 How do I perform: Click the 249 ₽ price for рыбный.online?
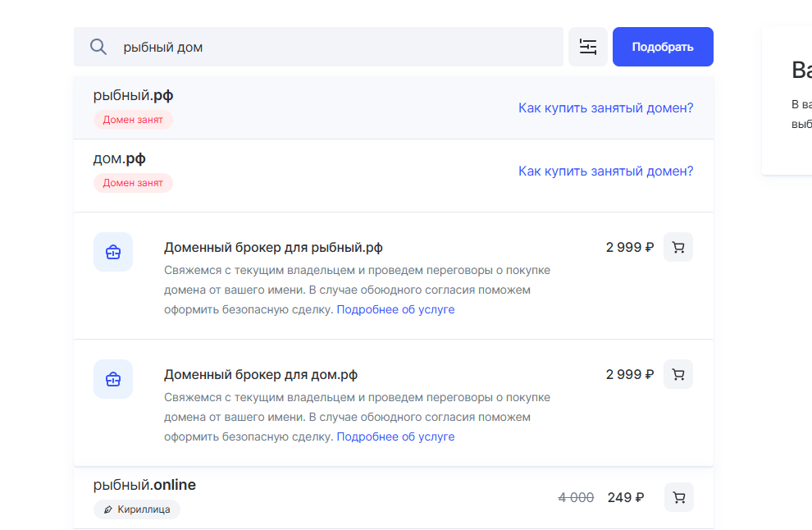point(625,496)
